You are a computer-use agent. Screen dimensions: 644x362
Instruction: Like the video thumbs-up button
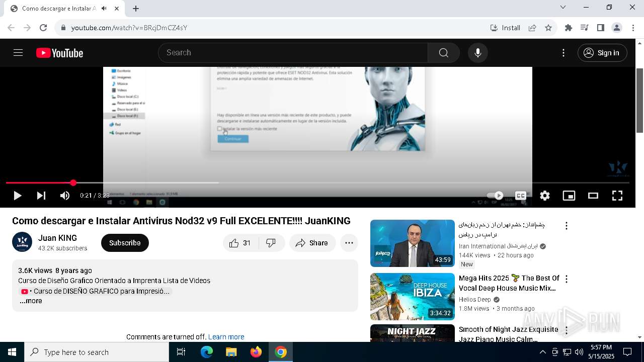click(x=240, y=243)
